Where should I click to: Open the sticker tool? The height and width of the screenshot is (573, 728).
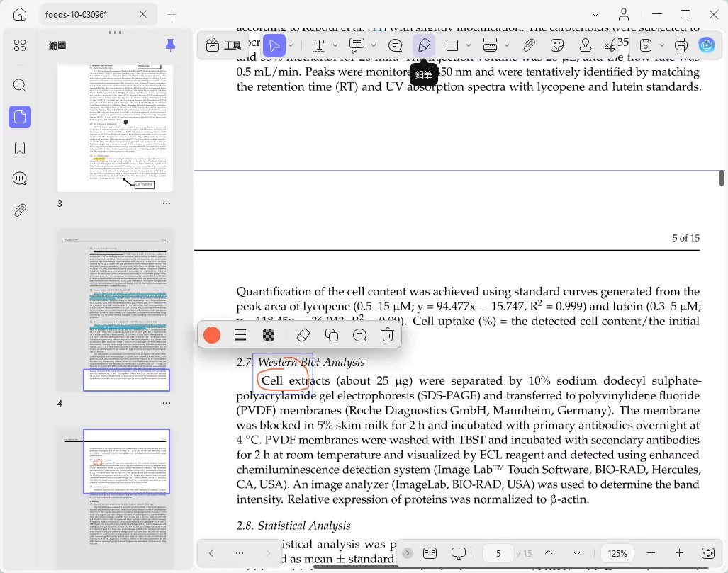coord(557,45)
